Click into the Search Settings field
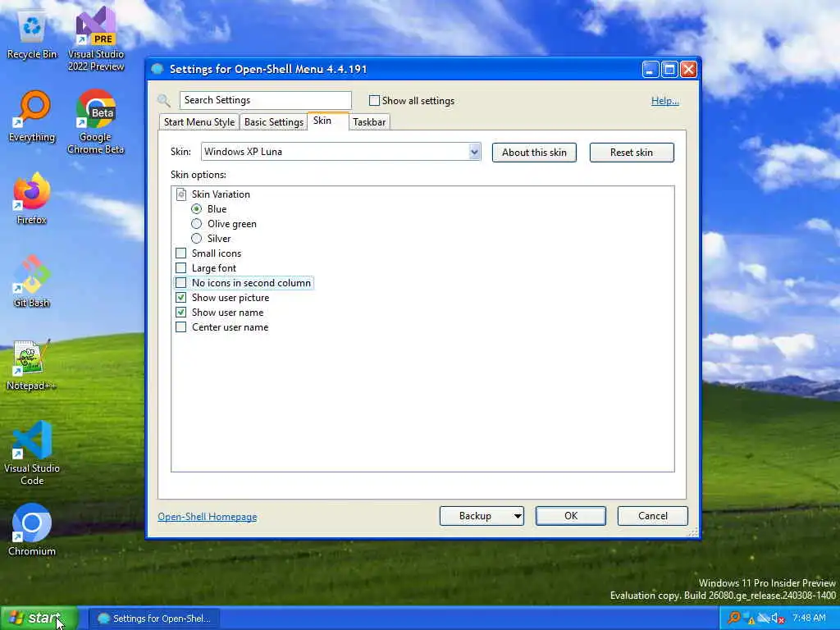This screenshot has width=840, height=630. (x=265, y=100)
